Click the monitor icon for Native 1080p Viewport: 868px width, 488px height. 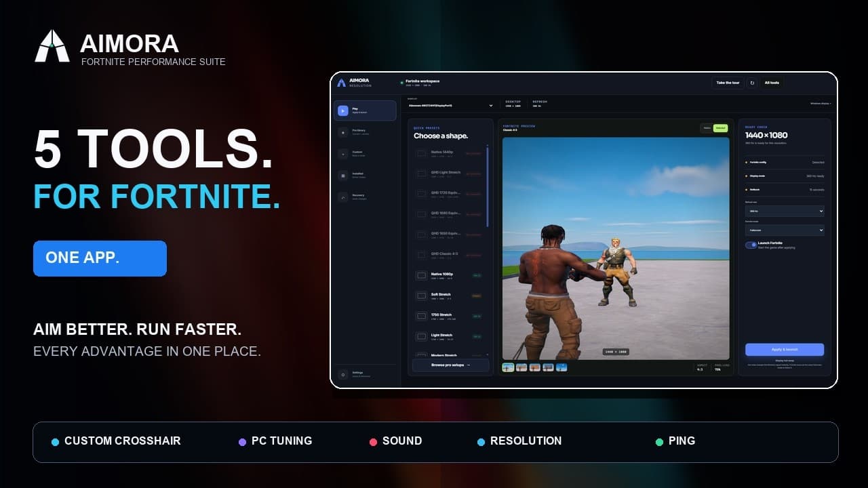click(421, 275)
